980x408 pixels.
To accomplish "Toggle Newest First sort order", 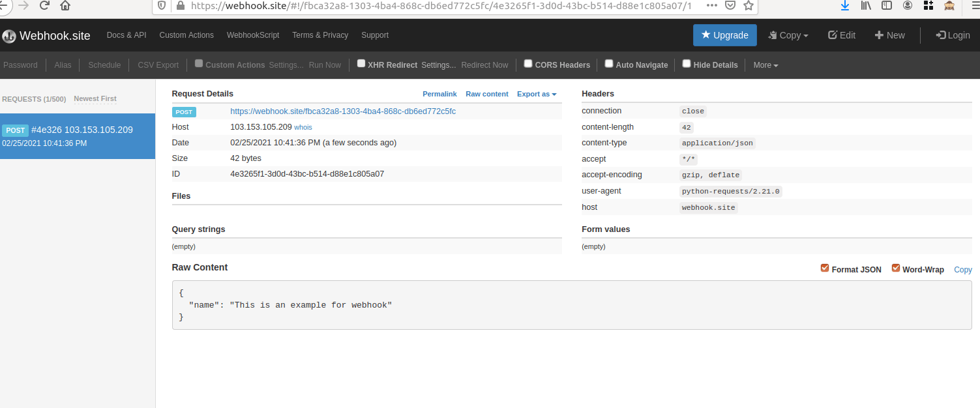I will (95, 99).
